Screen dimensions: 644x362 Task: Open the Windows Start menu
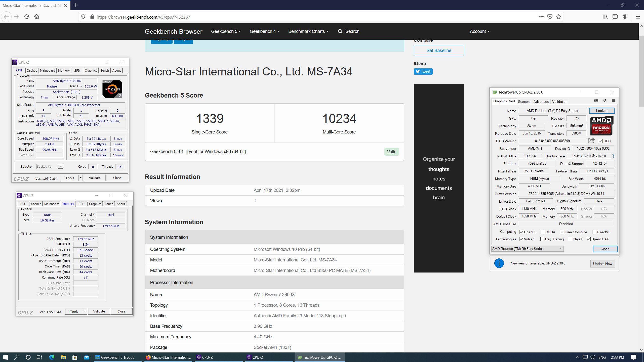(6, 357)
